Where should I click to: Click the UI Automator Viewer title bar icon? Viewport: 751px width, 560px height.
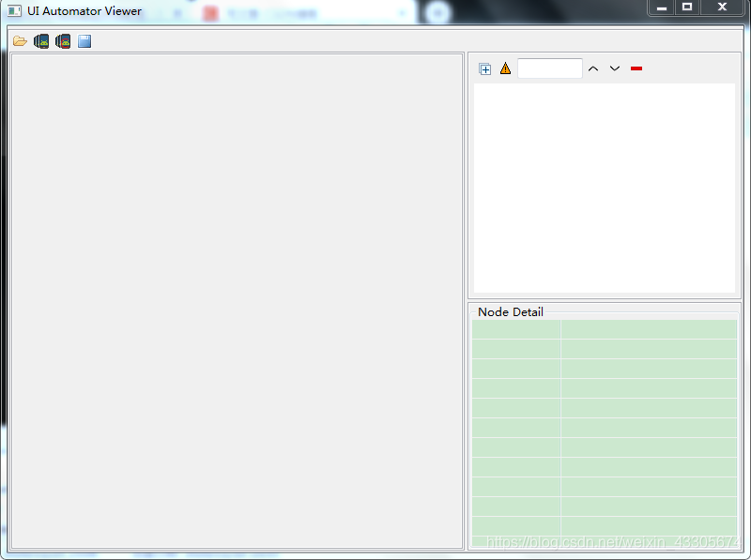pos(14,10)
